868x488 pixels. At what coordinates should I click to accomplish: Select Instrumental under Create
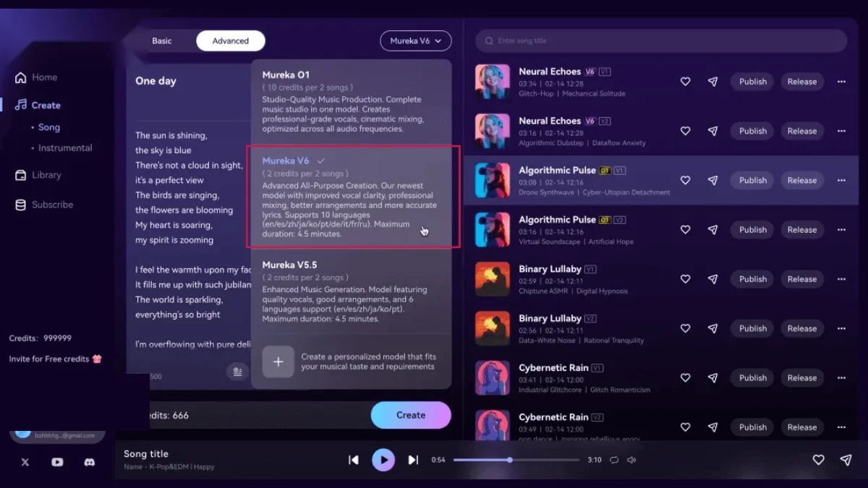(65, 148)
